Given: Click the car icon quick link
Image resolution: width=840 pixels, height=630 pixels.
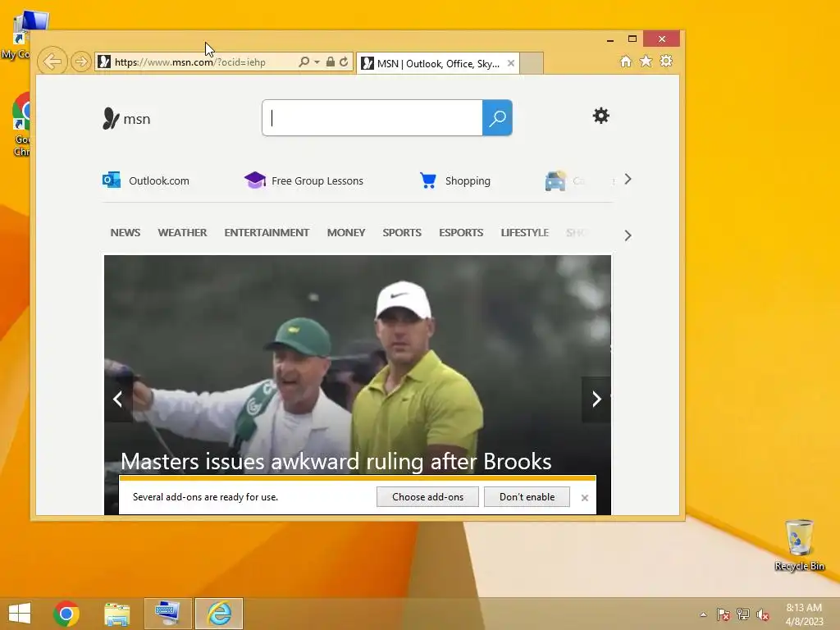Looking at the screenshot, I should click(555, 181).
